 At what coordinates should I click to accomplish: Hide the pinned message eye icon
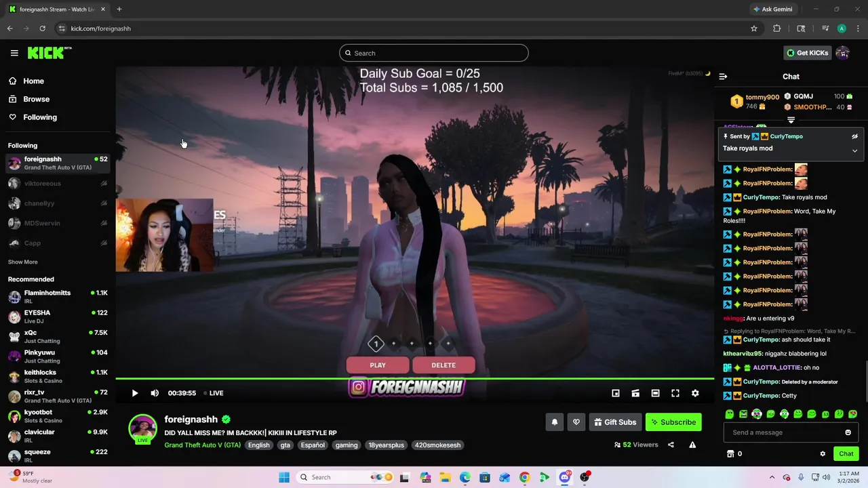854,136
